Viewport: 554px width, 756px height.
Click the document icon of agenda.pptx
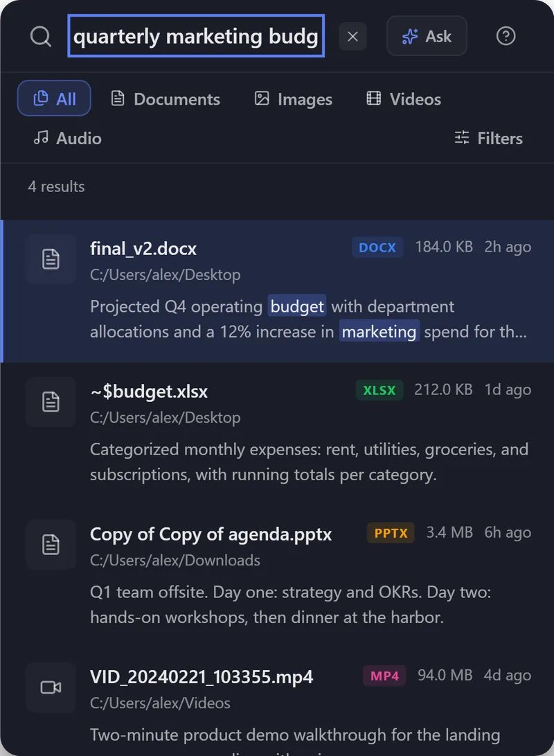pyautogui.click(x=51, y=545)
